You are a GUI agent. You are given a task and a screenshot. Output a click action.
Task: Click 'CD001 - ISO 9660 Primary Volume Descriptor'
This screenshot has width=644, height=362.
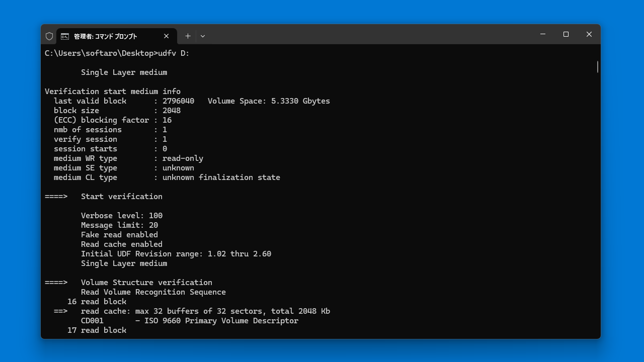coord(190,321)
